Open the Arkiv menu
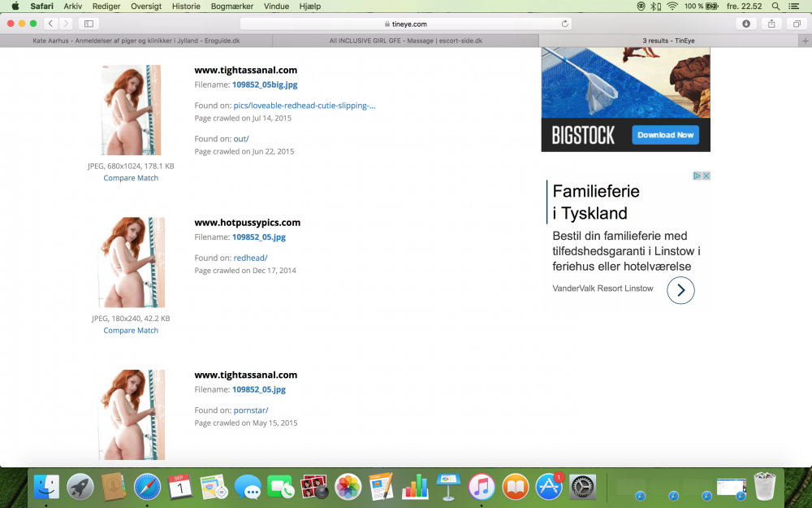Image resolution: width=812 pixels, height=508 pixels. (72, 7)
